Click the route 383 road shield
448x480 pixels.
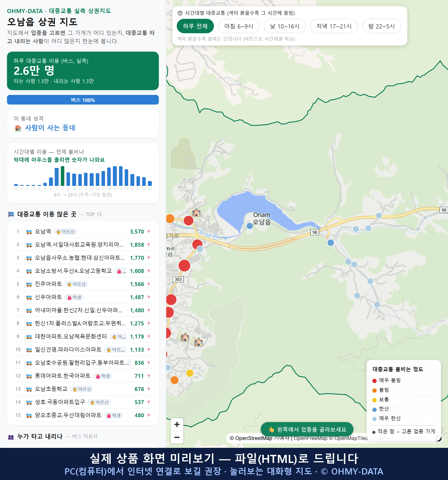[178, 279]
